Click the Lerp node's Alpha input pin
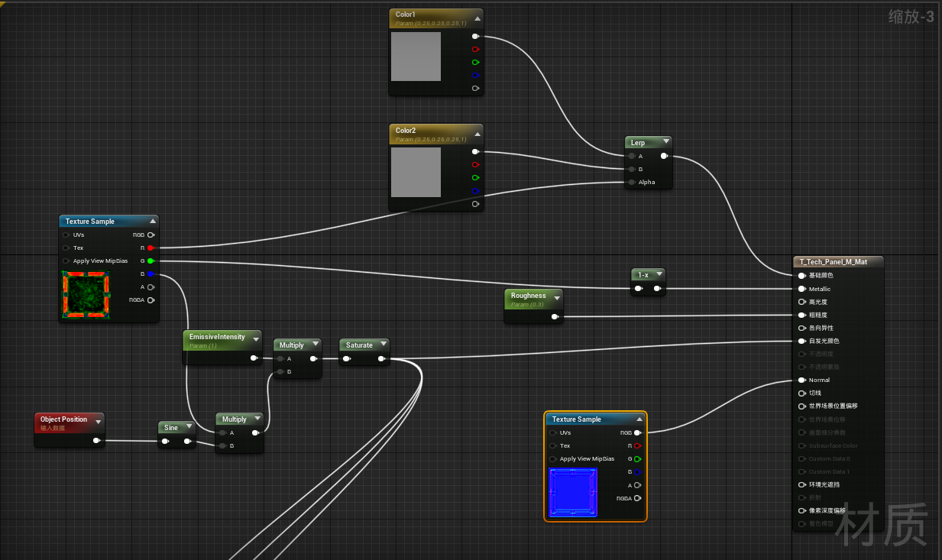 point(632,182)
